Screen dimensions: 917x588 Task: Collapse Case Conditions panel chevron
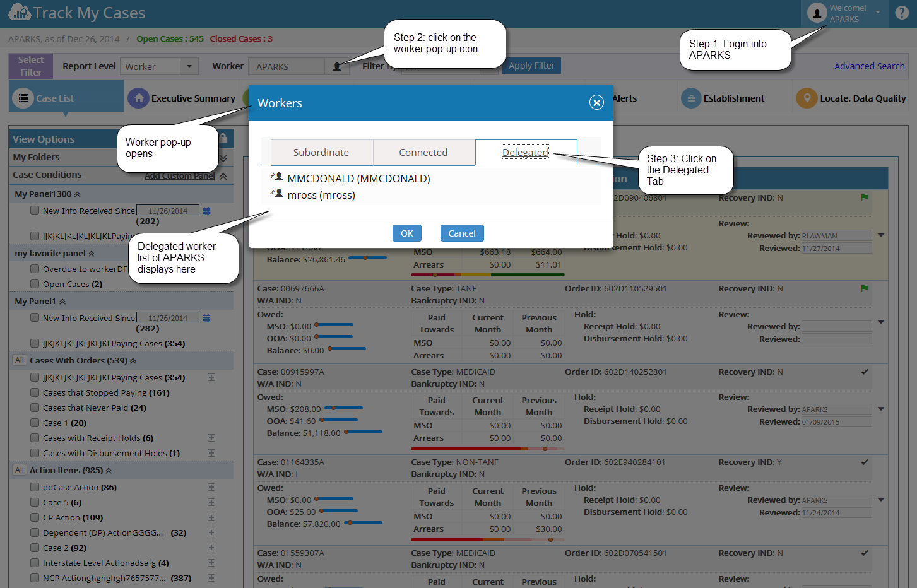click(x=223, y=176)
